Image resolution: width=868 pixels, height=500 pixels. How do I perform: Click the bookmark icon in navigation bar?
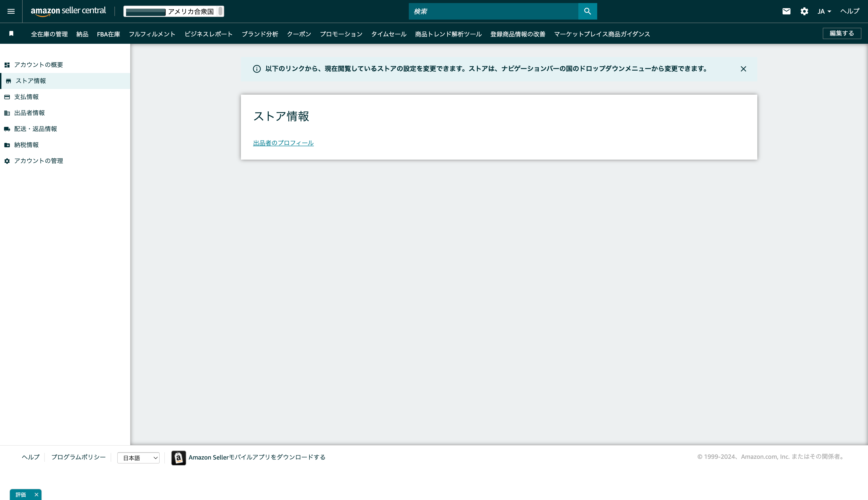click(11, 34)
